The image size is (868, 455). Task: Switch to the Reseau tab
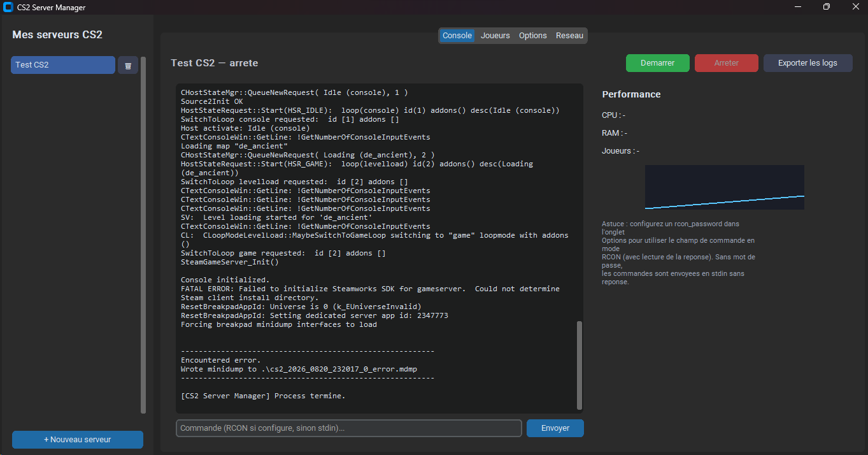[x=569, y=36]
